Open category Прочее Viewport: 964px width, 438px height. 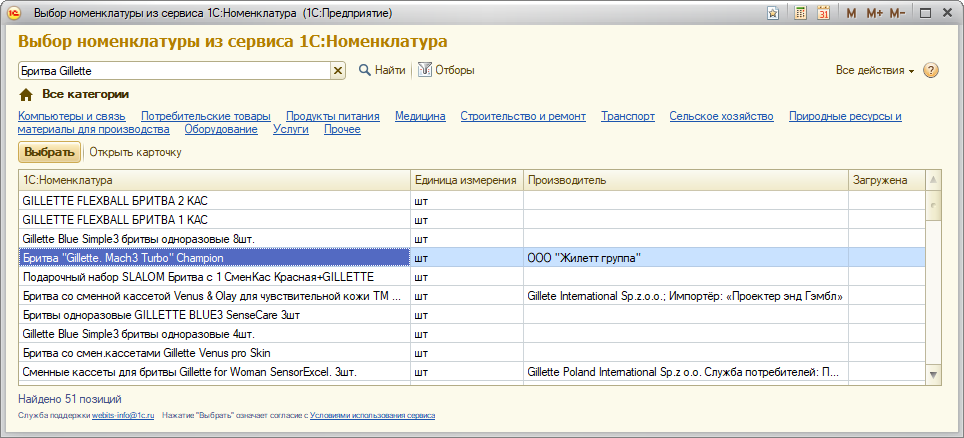[342, 129]
